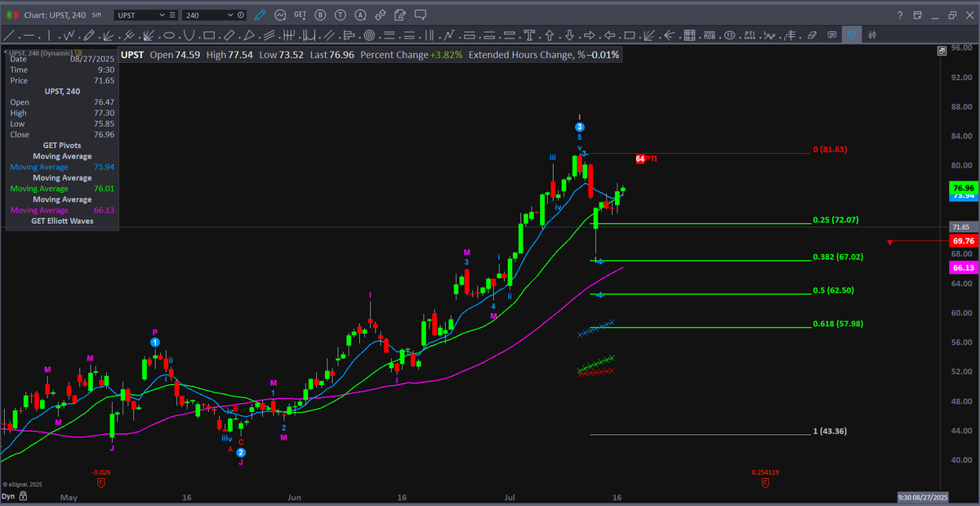Select the vertical line tool
Viewport: 980px width, 506px height.
click(49, 35)
